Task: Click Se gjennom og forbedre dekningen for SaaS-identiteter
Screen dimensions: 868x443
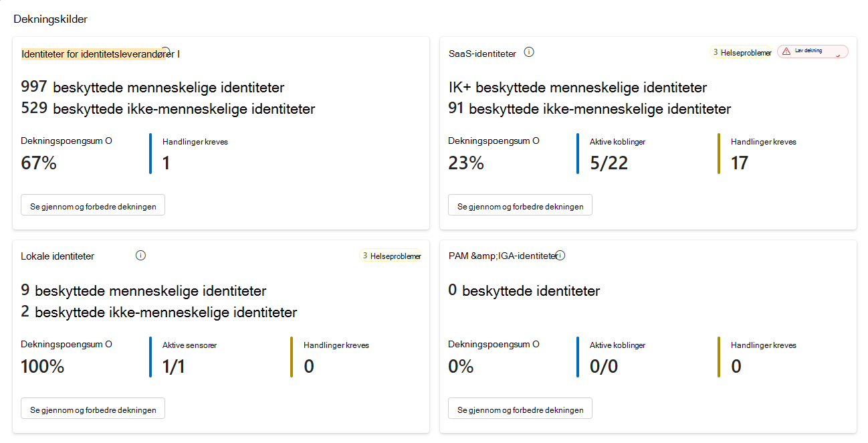Action: tap(520, 205)
